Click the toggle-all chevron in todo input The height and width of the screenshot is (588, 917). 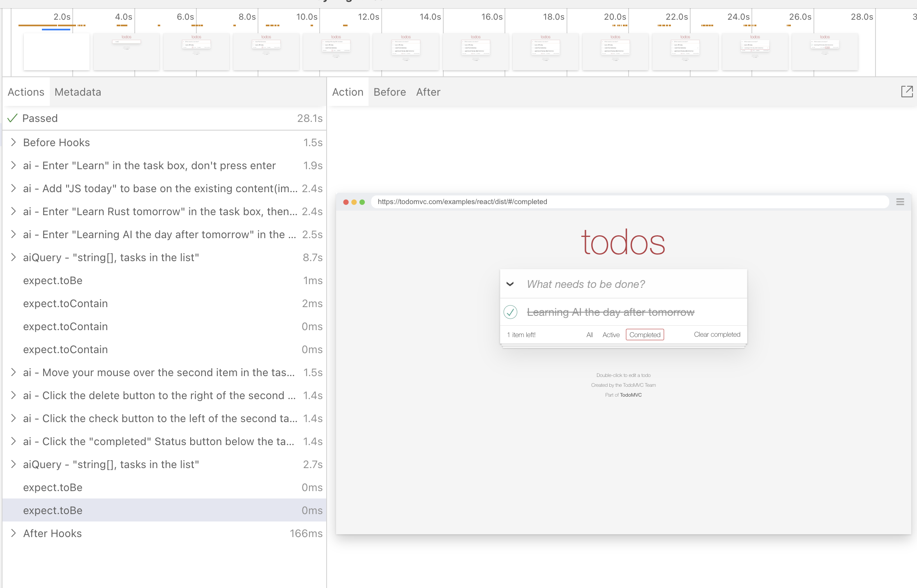[x=510, y=284]
